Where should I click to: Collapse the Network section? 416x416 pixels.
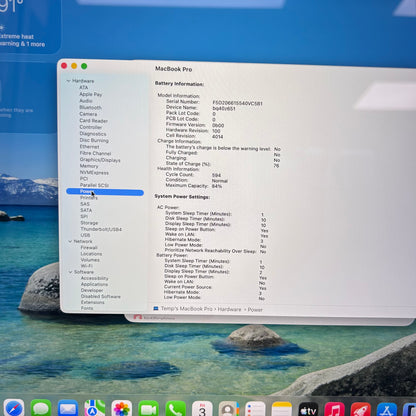[x=70, y=241]
